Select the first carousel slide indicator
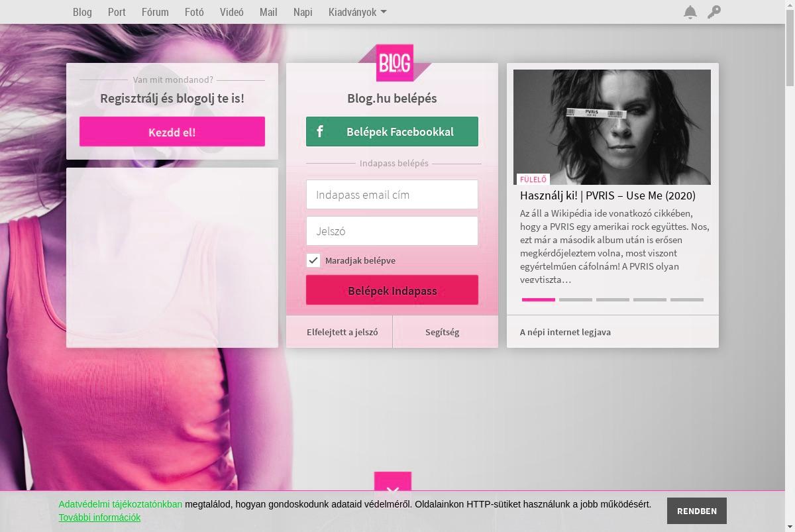Viewport: 795px width, 532px height. [539, 299]
